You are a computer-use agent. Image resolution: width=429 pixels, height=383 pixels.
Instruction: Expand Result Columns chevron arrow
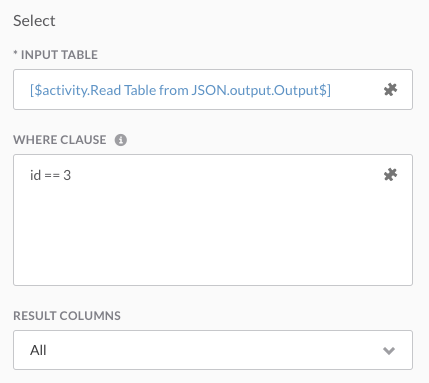pyautogui.click(x=389, y=350)
